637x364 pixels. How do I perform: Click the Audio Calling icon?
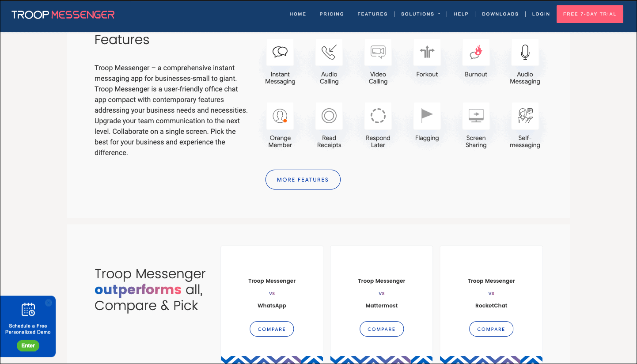coord(329,52)
